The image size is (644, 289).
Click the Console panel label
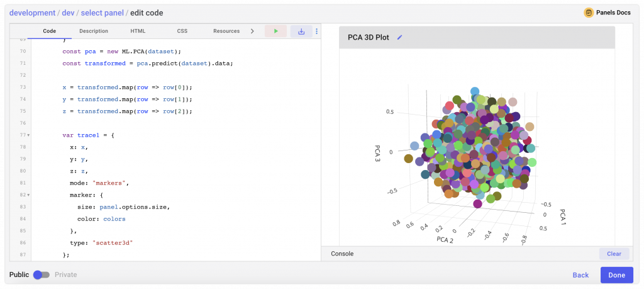[x=342, y=254]
